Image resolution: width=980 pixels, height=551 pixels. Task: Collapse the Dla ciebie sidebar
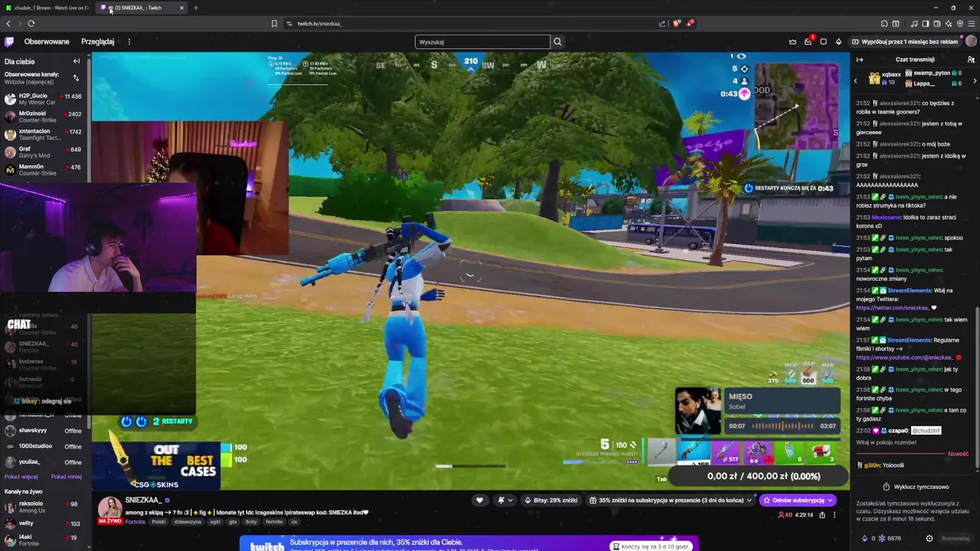[x=76, y=61]
